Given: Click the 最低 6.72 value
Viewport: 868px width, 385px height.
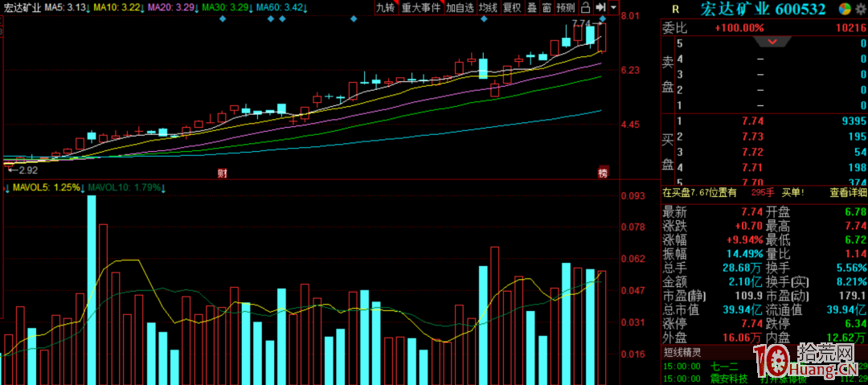Looking at the screenshot, I should (x=855, y=240).
